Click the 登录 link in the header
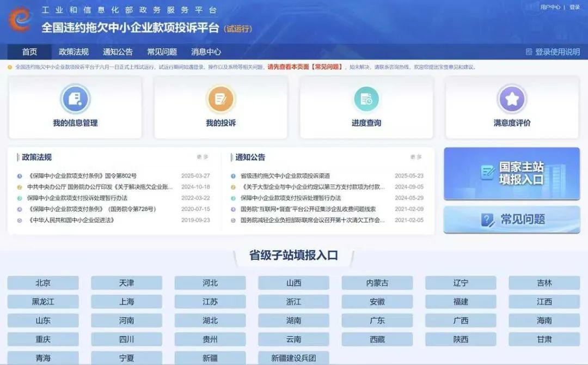588x365 pixels. tap(575, 7)
